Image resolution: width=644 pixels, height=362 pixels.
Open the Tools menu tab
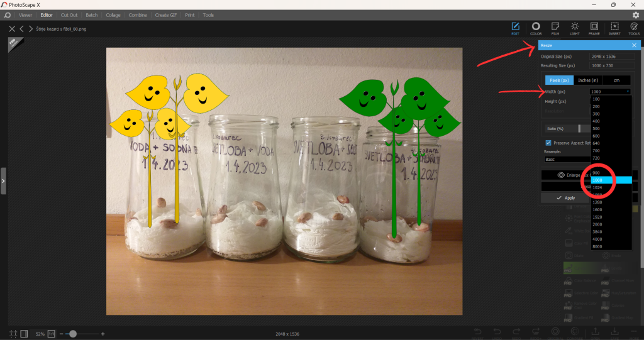click(x=208, y=15)
